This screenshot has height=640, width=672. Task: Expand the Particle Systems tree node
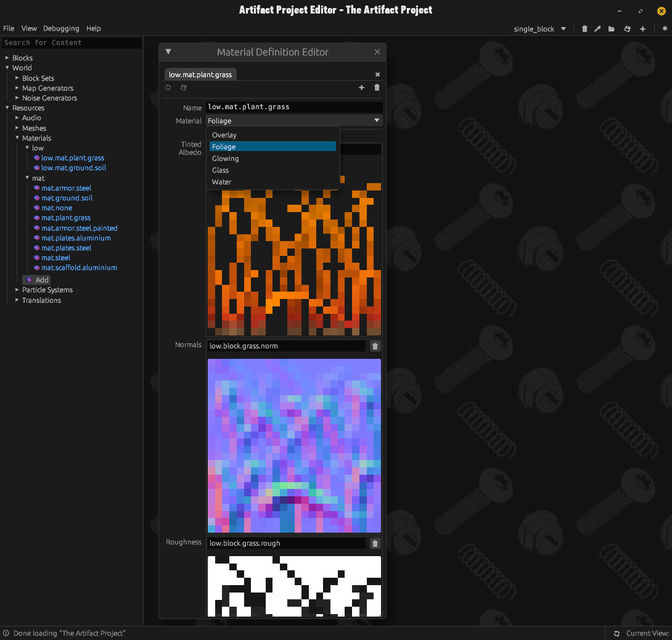tap(17, 290)
